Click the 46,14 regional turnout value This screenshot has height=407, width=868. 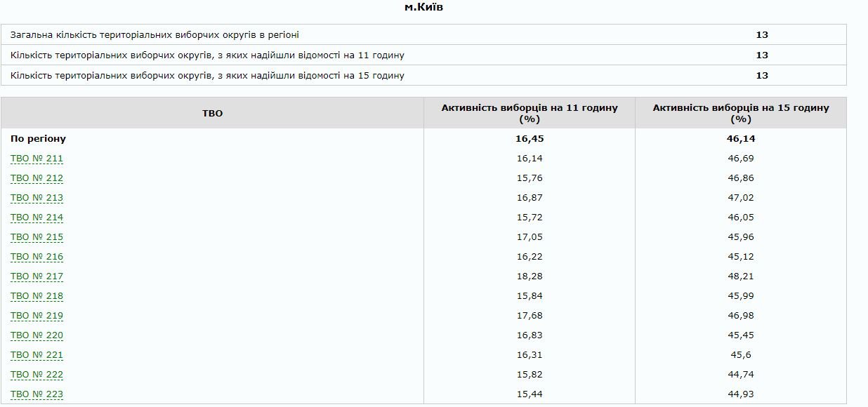[741, 139]
